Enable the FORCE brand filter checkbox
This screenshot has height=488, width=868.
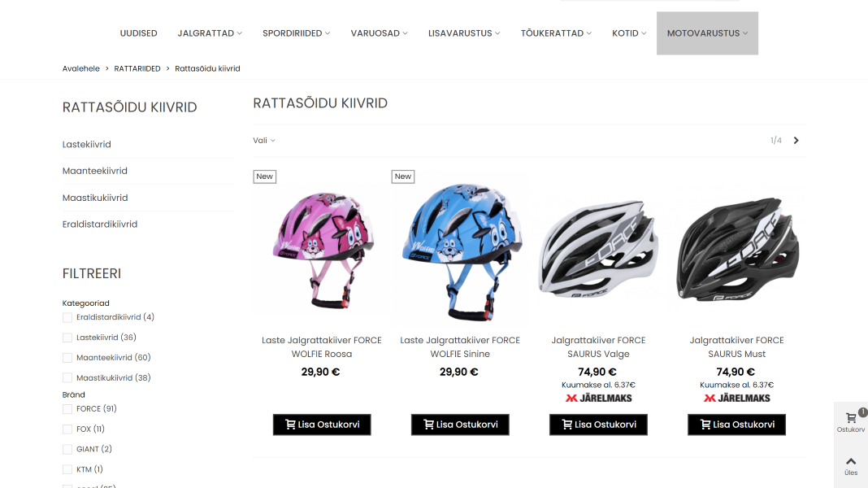pyautogui.click(x=67, y=409)
